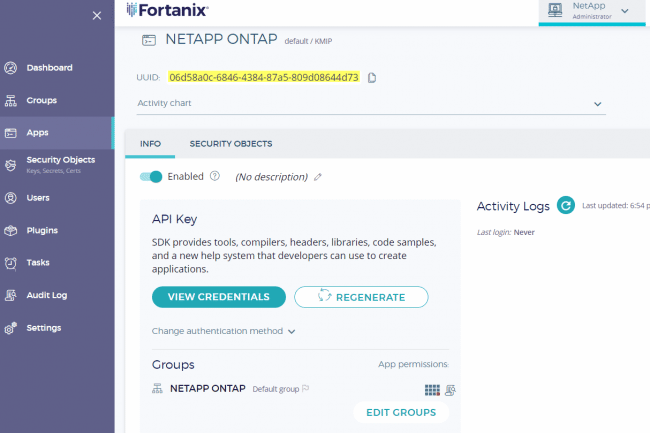Click the Settings gear icon
The height and width of the screenshot is (433, 650).
coord(11,328)
